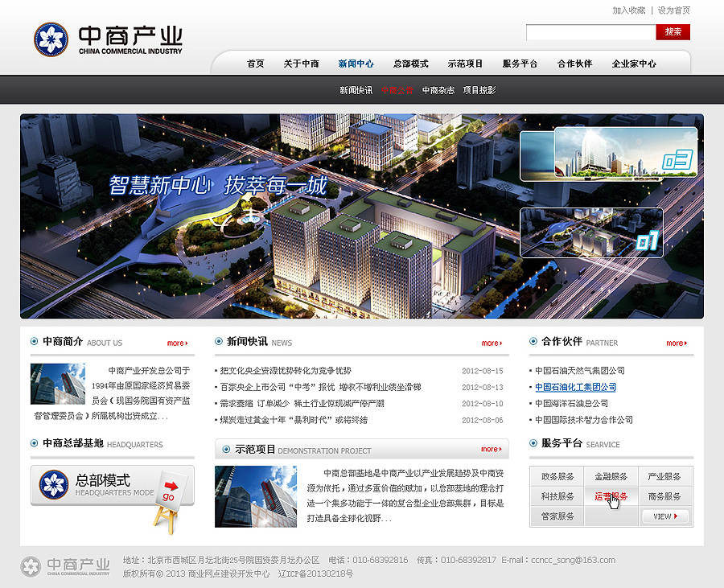Click 'more' arrow in 新闻快讯 section
Viewport: 724px width, 588px height.
click(492, 343)
